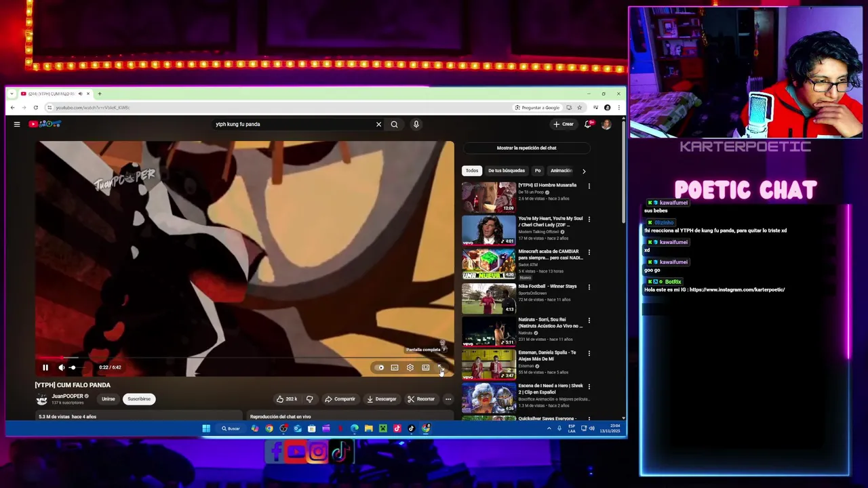This screenshot has width=868, height=488.
Task: Open player settings gear
Action: [410, 367]
